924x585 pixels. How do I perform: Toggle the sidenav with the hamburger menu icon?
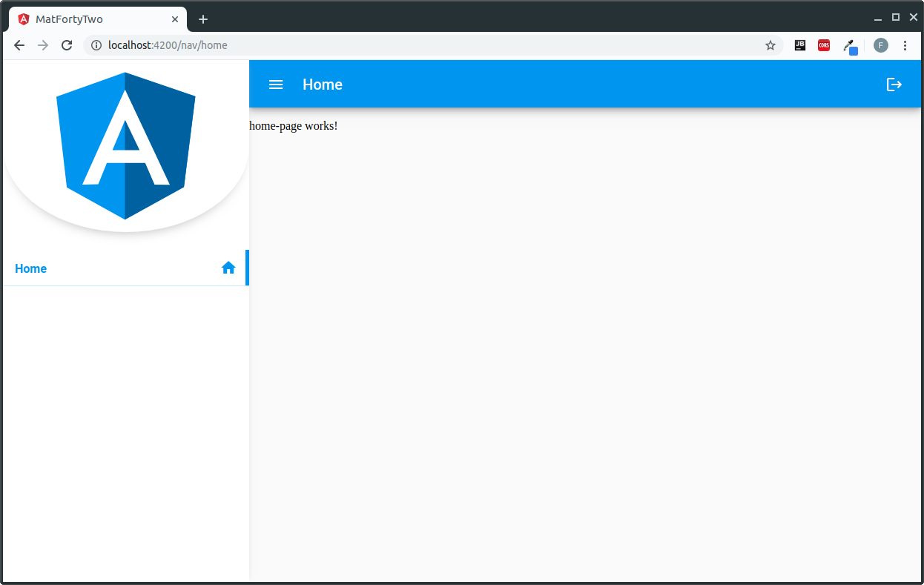276,85
